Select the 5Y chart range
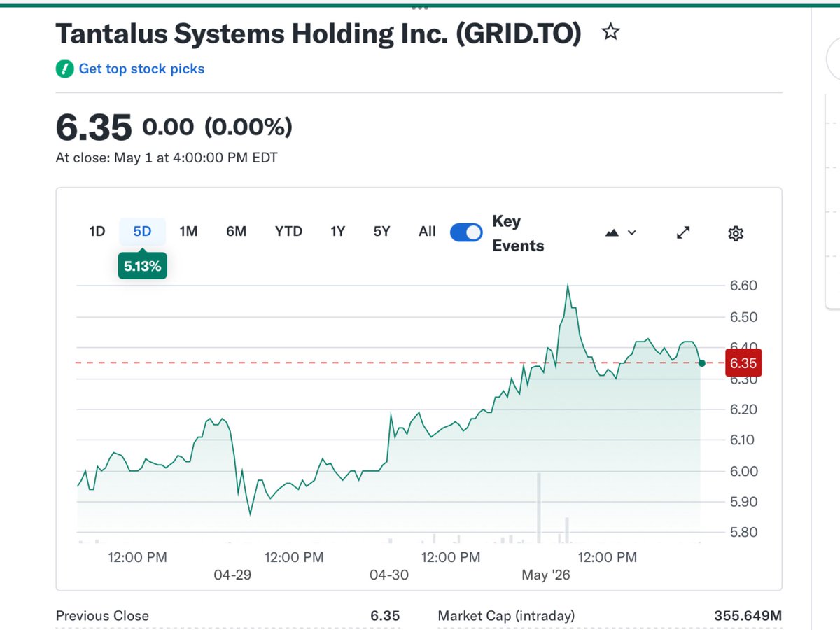 point(381,231)
